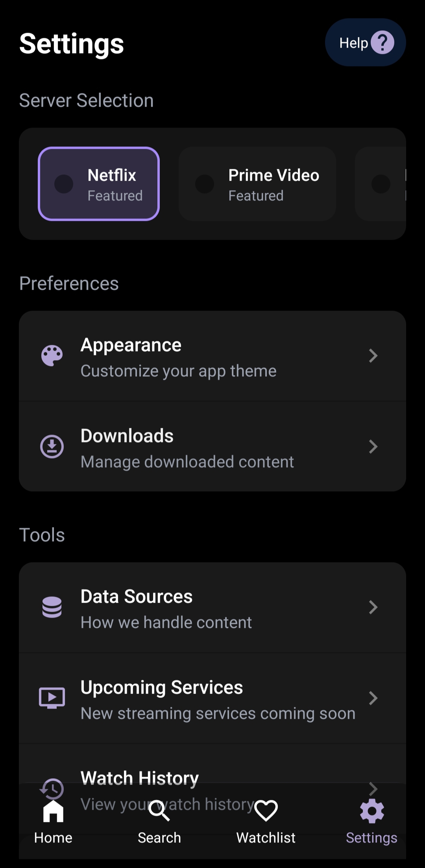This screenshot has height=868, width=425.
Task: Tap Customize your app theme text
Action: [179, 371]
